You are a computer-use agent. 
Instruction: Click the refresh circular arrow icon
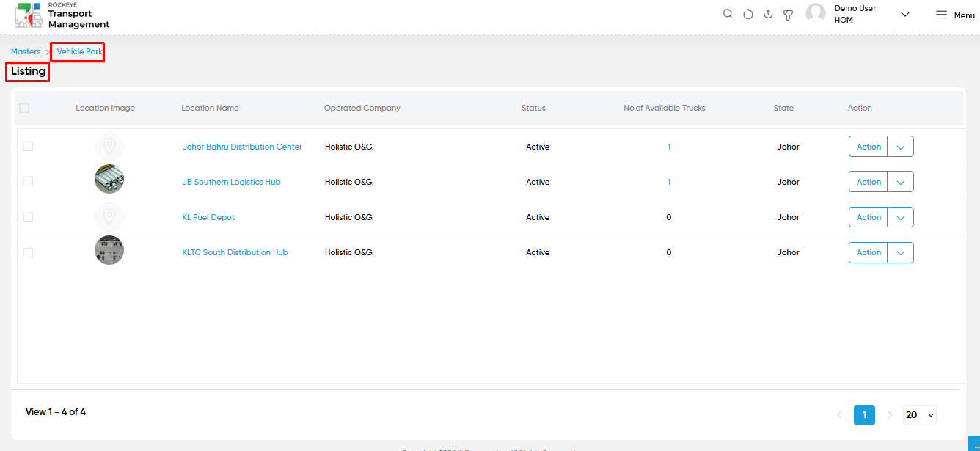click(748, 14)
